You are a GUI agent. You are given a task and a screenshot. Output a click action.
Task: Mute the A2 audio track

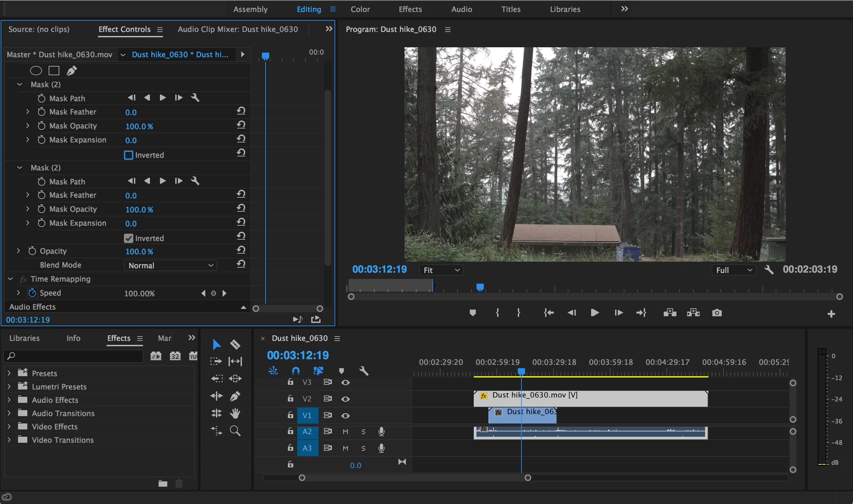pos(345,432)
